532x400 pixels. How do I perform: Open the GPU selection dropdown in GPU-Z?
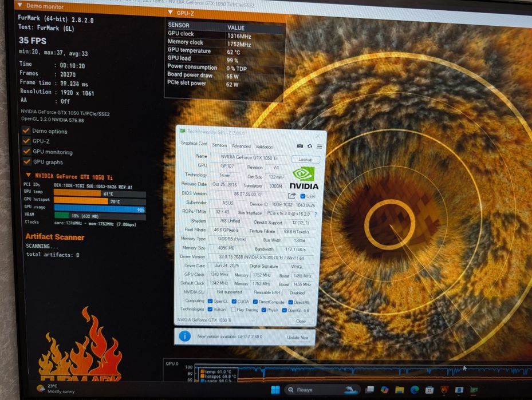216,320
